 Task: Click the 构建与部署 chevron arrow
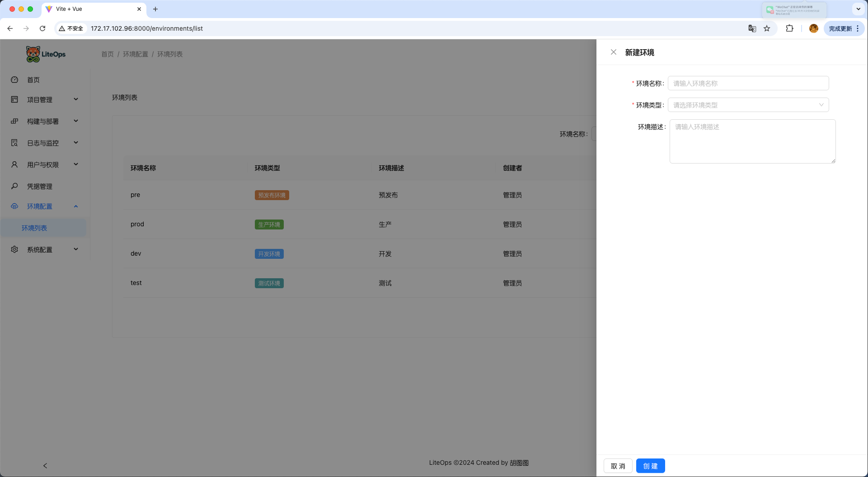[x=76, y=121]
